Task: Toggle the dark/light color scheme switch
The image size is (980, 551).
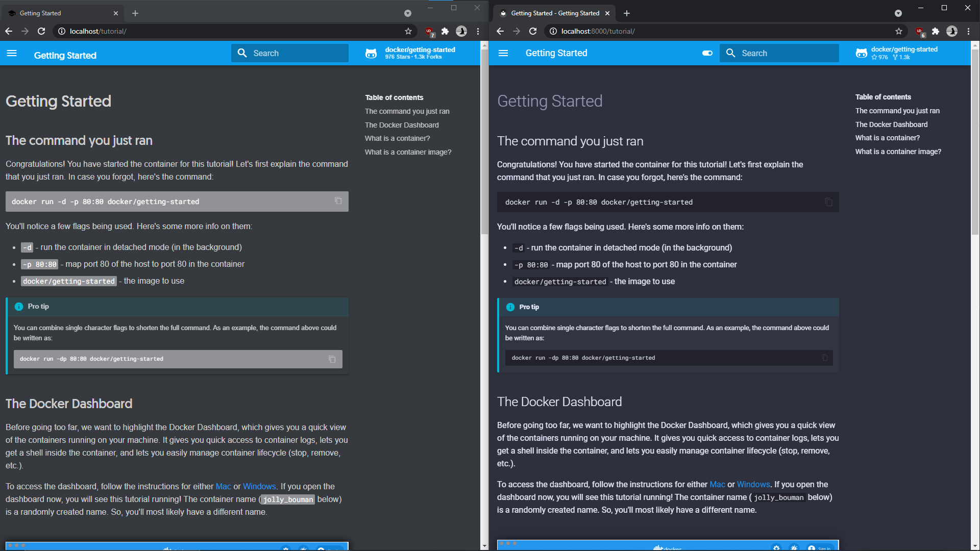Action: coord(707,53)
